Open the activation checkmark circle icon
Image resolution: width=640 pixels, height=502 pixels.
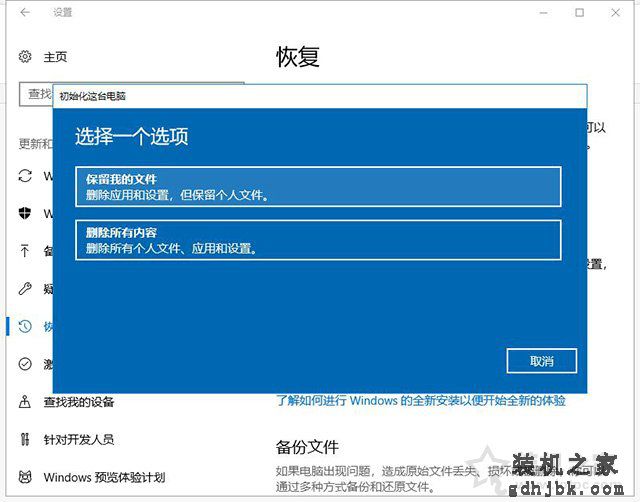[x=25, y=364]
